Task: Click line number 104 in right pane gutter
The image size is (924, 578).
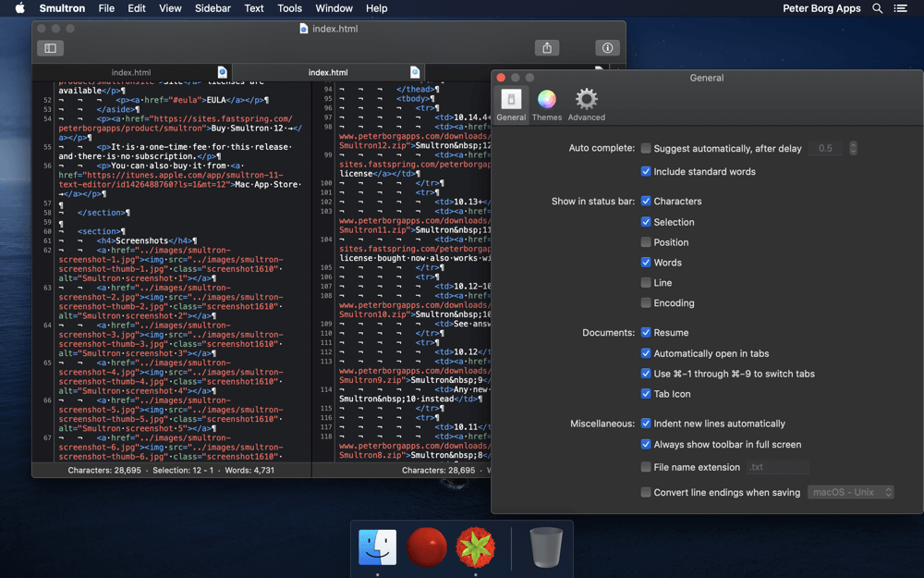Action: coord(326,240)
